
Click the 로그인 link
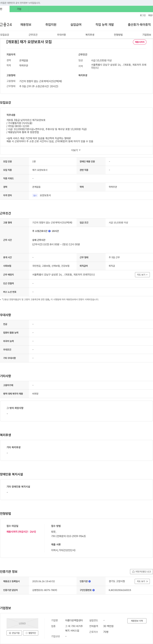coord(143,15)
